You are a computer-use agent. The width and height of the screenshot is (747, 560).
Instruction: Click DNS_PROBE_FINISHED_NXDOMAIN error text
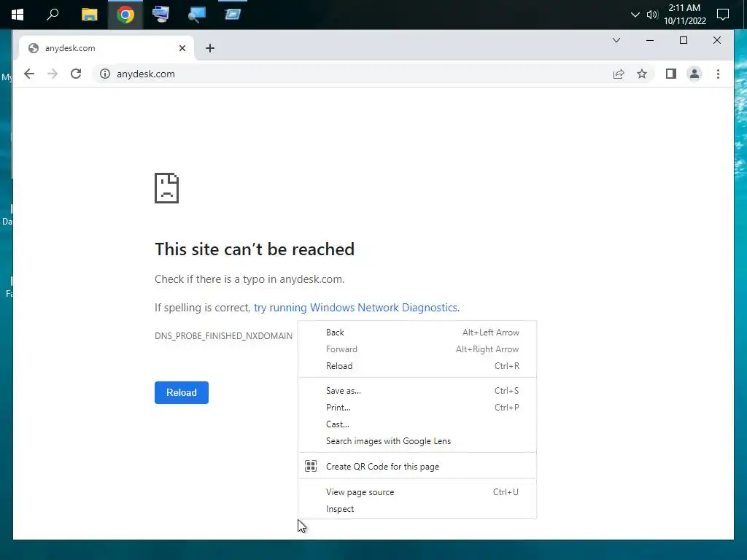[x=223, y=335]
